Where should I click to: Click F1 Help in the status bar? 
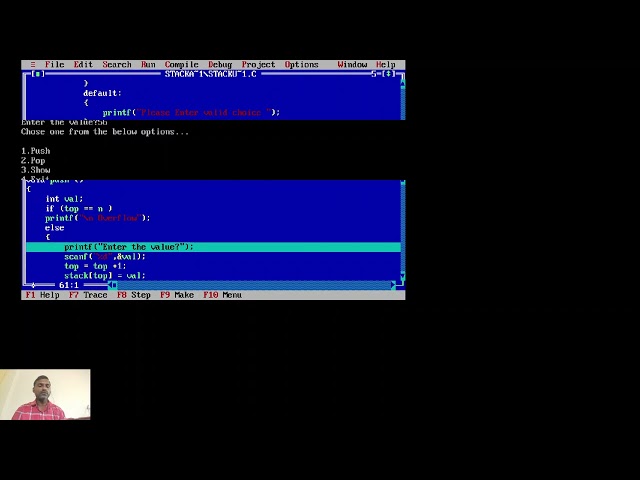42,295
